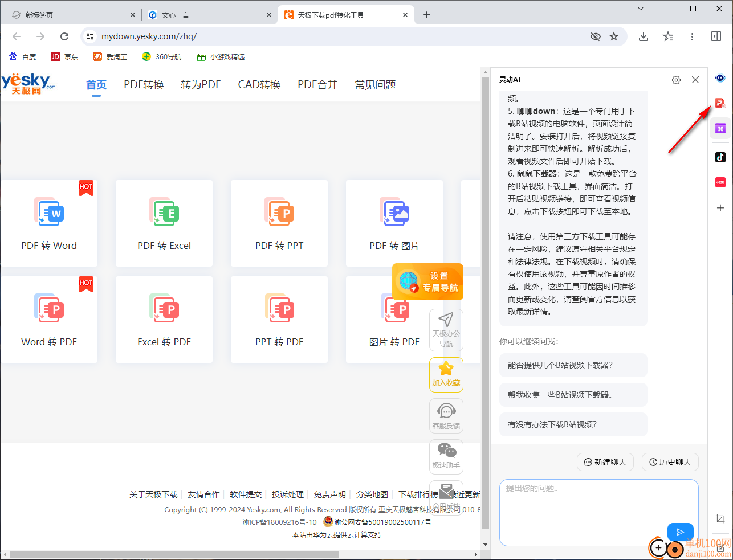Select the 转为PDF navigation item
733x560 pixels.
coord(201,85)
